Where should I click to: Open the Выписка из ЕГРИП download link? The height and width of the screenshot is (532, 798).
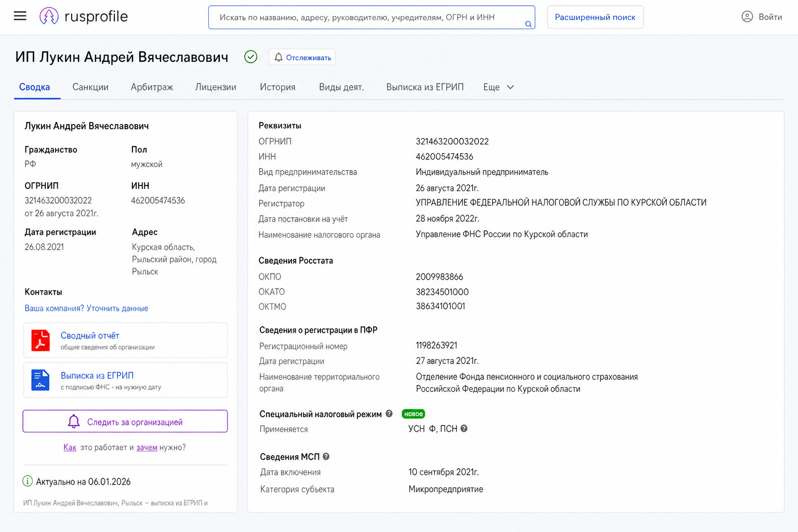click(97, 376)
